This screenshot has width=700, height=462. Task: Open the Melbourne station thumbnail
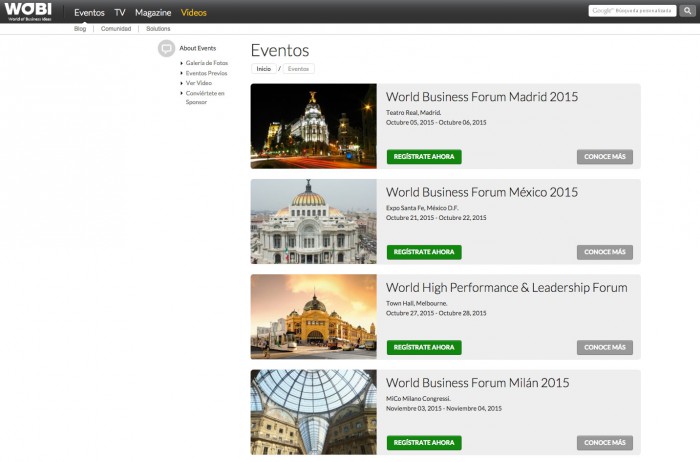(313, 317)
